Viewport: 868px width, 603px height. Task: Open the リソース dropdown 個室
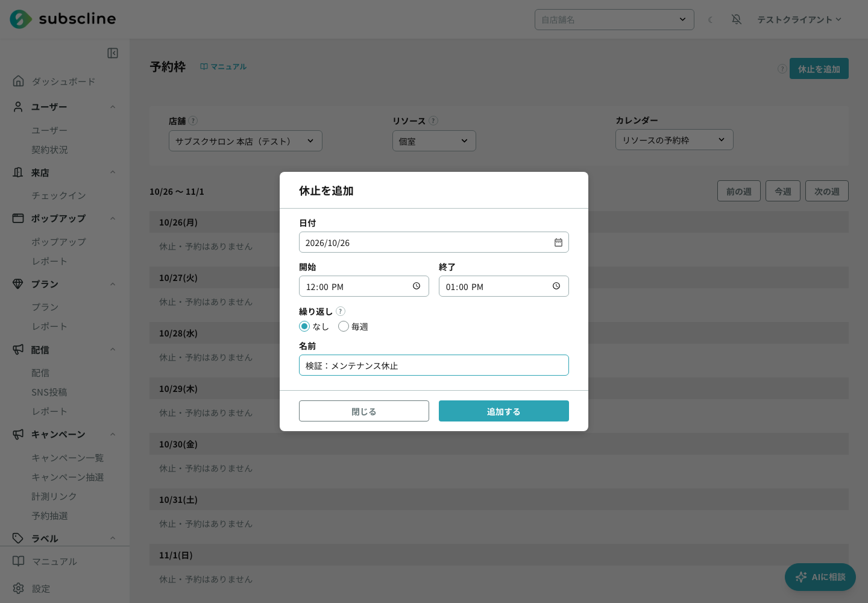tap(434, 140)
